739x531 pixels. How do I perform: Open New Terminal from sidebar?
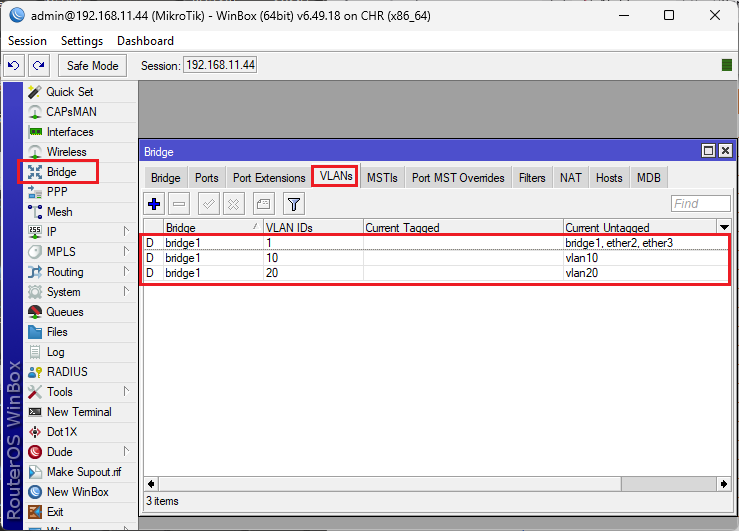click(78, 412)
